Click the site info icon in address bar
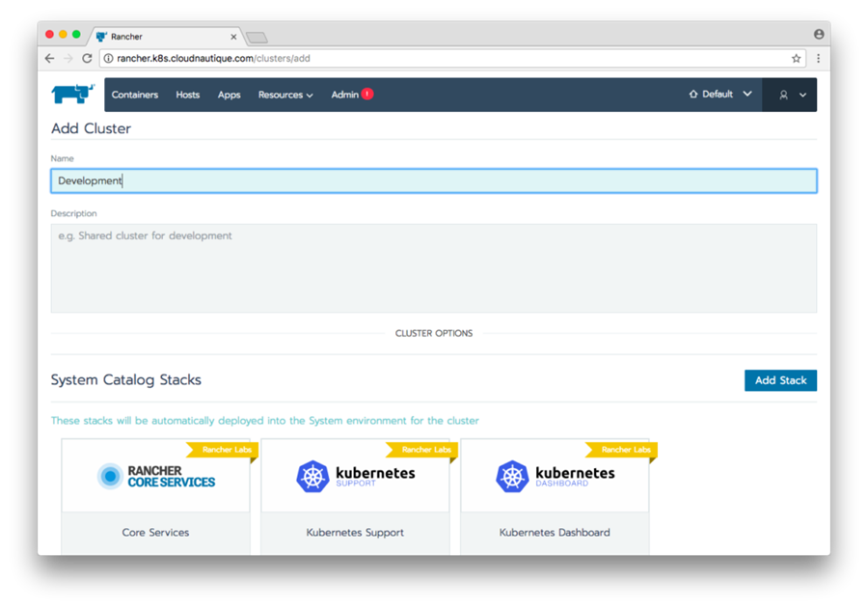Image resolution: width=868 pixels, height=609 pixels. tap(107, 58)
